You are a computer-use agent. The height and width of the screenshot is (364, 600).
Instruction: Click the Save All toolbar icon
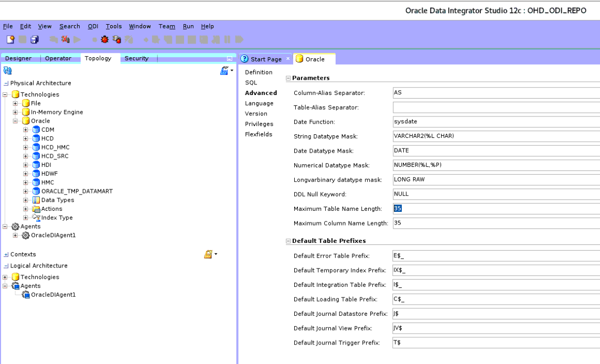(34, 39)
